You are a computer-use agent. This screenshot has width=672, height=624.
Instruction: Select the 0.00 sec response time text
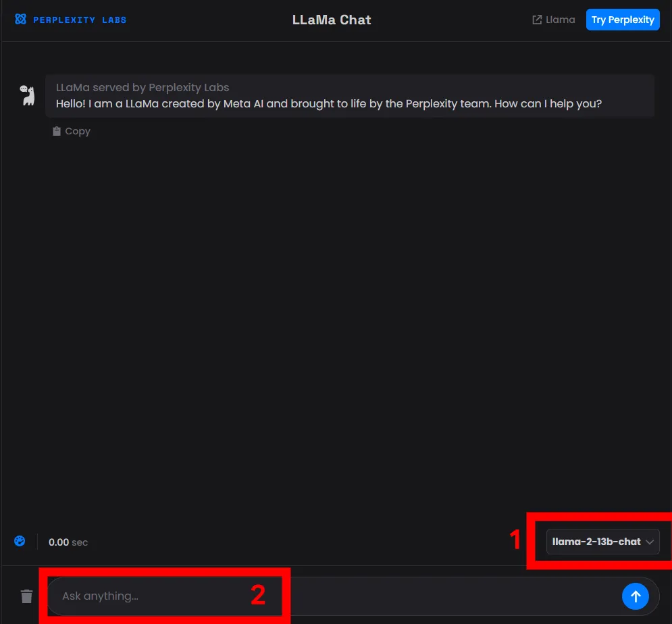[68, 542]
